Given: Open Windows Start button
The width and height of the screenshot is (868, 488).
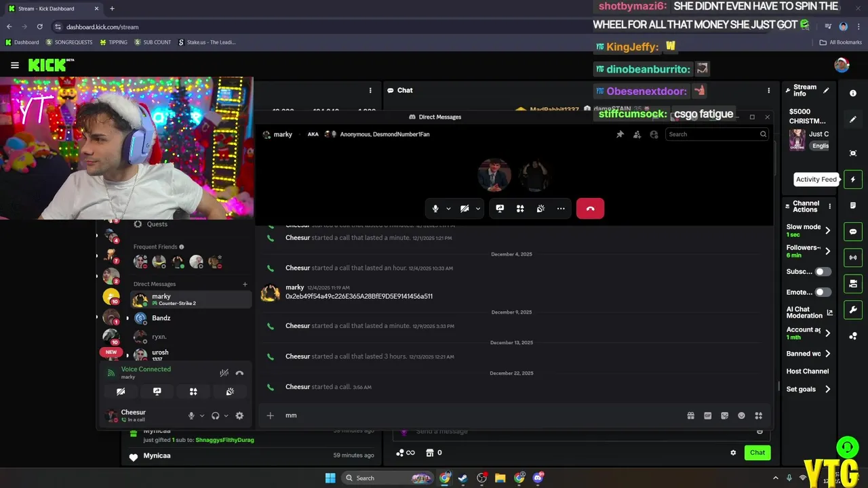Looking at the screenshot, I should tap(330, 478).
